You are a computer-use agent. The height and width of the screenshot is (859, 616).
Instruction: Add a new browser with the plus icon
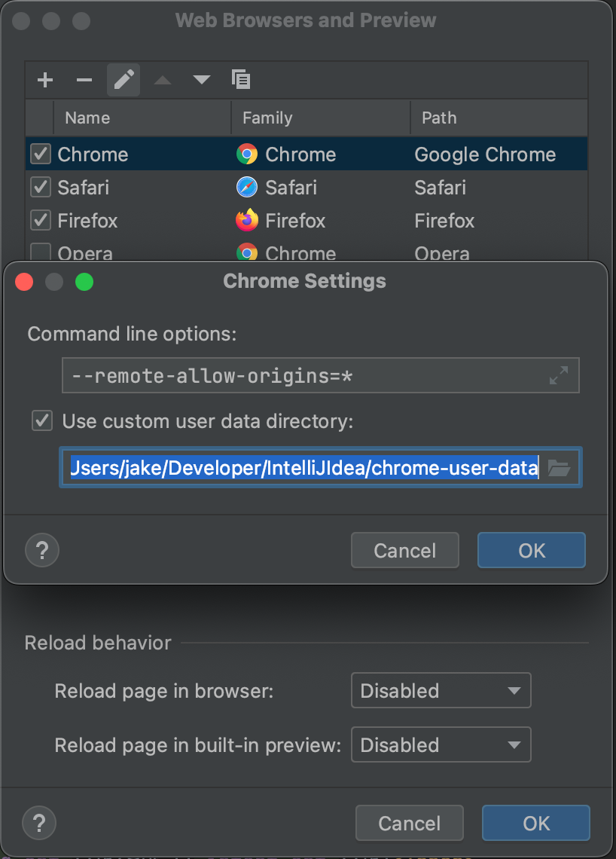coord(45,80)
